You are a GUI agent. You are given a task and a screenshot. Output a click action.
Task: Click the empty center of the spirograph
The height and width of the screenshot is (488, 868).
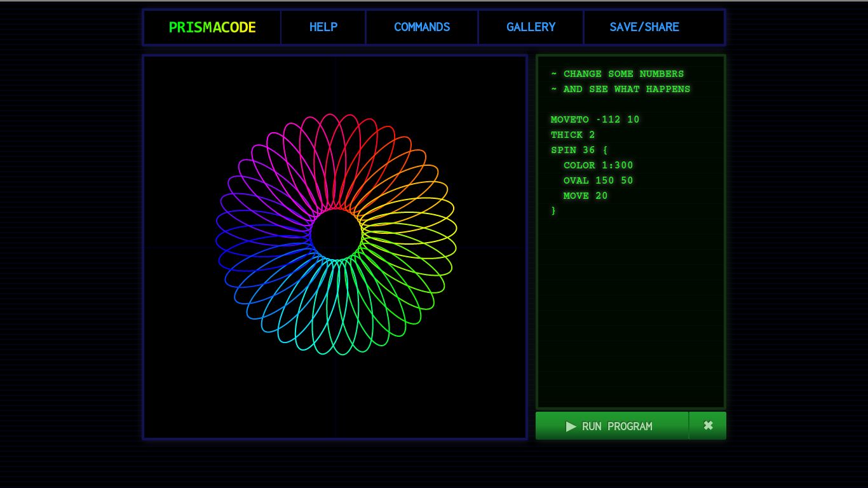click(x=336, y=234)
